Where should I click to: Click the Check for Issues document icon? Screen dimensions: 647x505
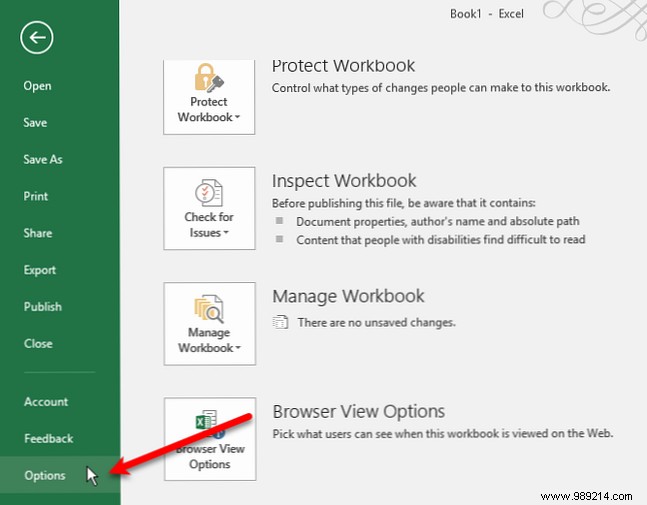[x=209, y=192]
